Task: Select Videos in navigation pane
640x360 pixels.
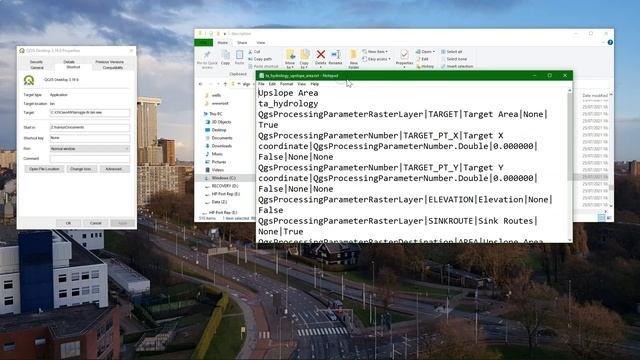Action: coord(214,170)
